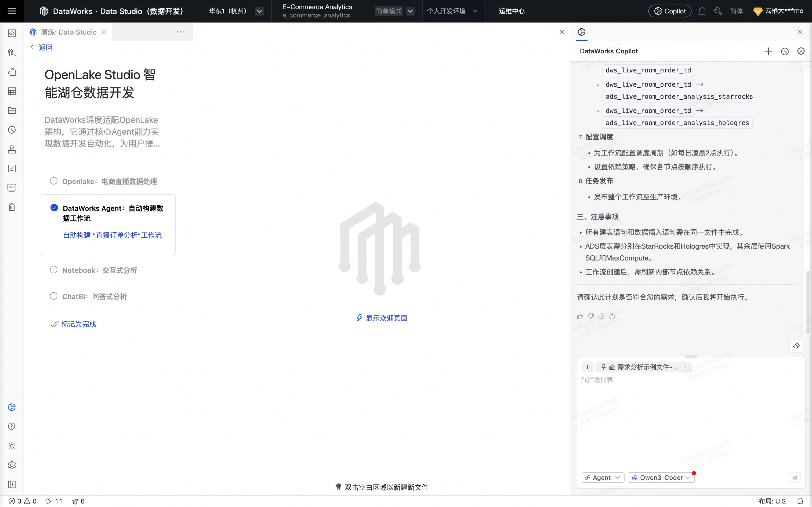Screen dimensions: 812x507
Task: Open the Qwen3-Coder model dropdown
Action: (661, 477)
